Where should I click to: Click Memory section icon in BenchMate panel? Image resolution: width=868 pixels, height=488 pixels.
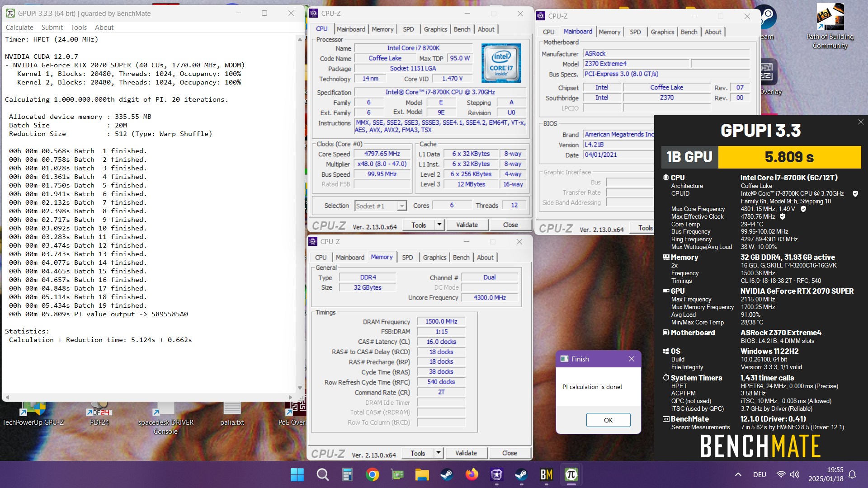(x=666, y=257)
